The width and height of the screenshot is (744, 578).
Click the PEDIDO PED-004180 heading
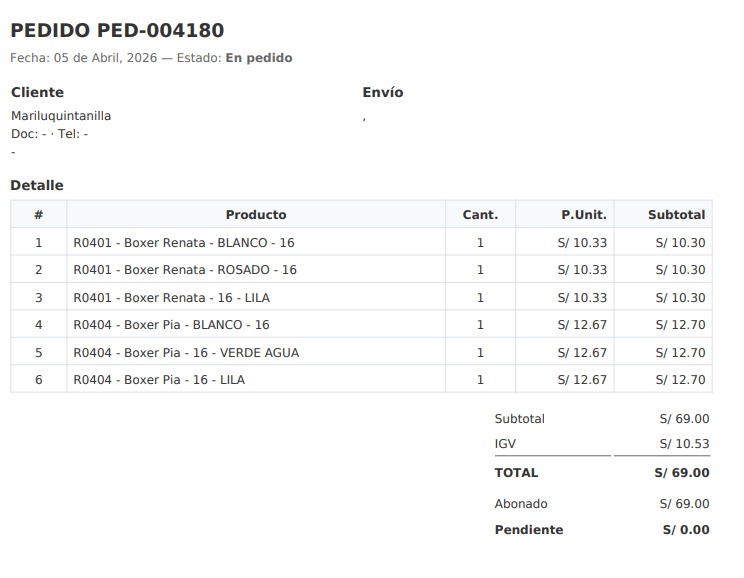(117, 31)
